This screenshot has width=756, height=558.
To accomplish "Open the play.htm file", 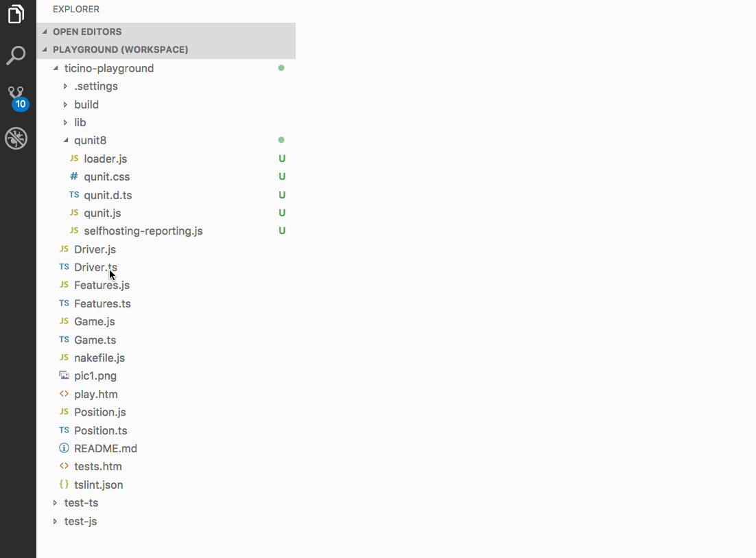I will point(96,394).
